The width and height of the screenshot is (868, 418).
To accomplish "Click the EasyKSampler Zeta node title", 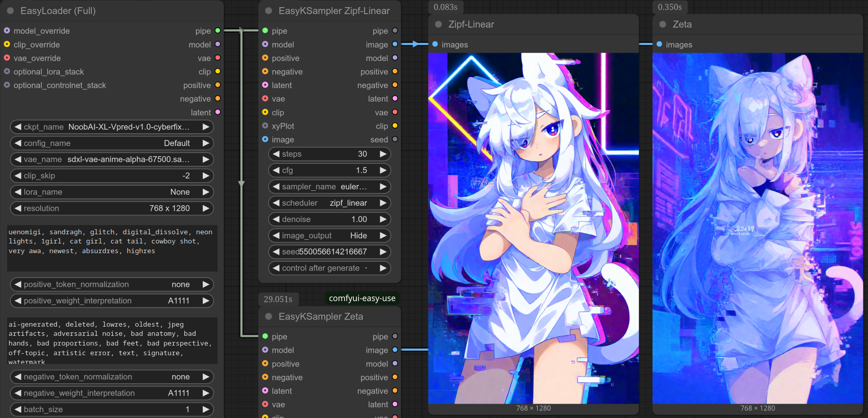I will pyautogui.click(x=321, y=316).
